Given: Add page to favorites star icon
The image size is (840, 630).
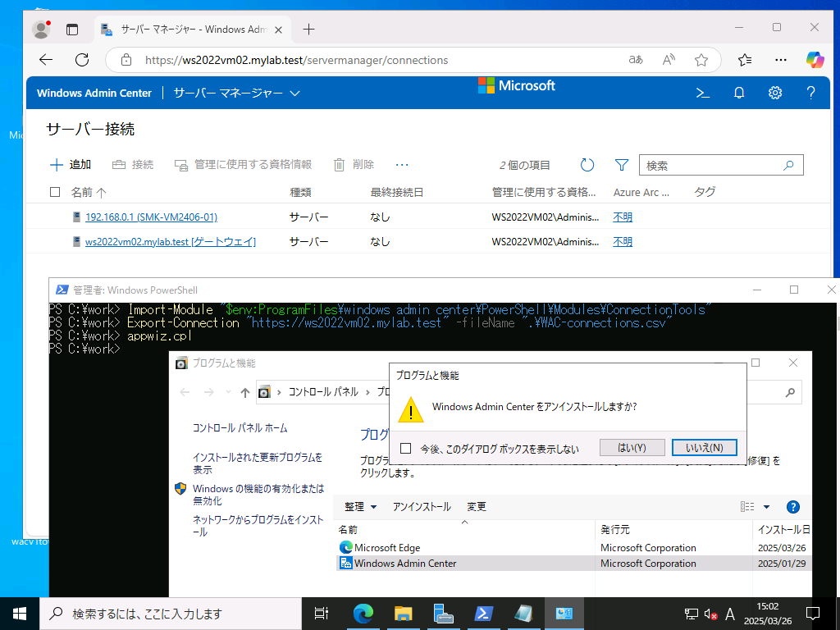Looking at the screenshot, I should click(701, 60).
